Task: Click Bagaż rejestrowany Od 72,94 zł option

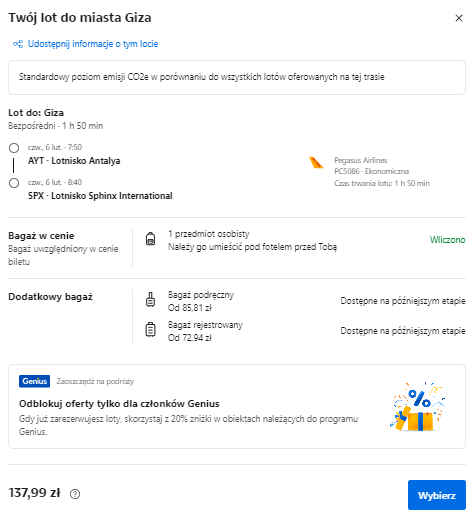Action: pyautogui.click(x=205, y=331)
